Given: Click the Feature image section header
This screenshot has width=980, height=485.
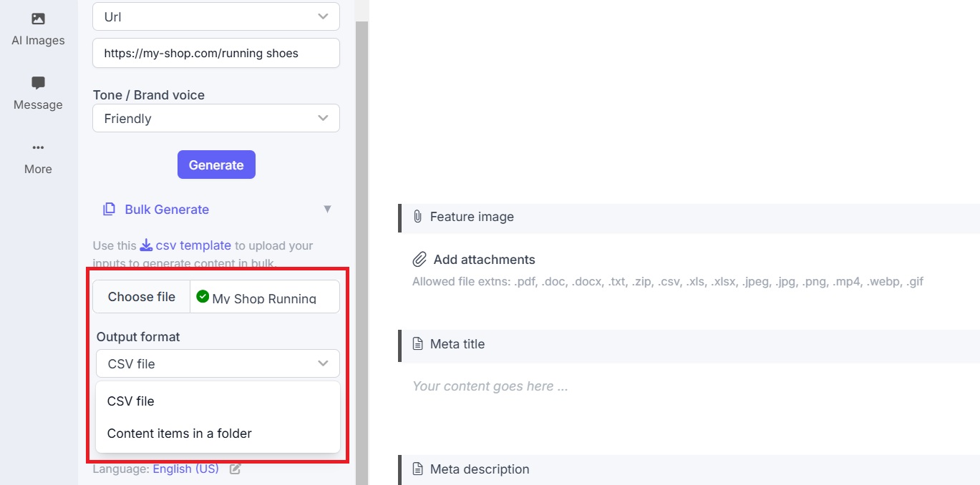Looking at the screenshot, I should (x=689, y=217).
